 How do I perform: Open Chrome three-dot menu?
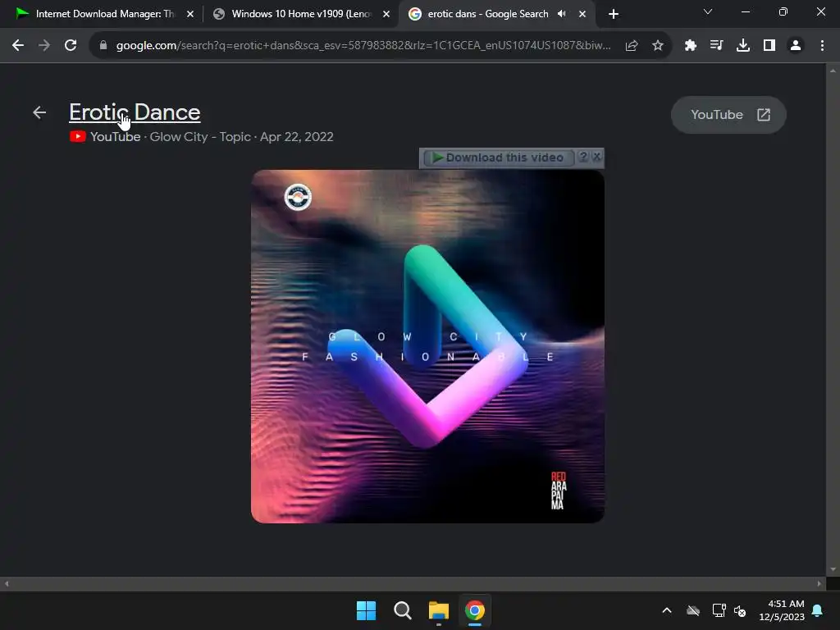click(822, 46)
